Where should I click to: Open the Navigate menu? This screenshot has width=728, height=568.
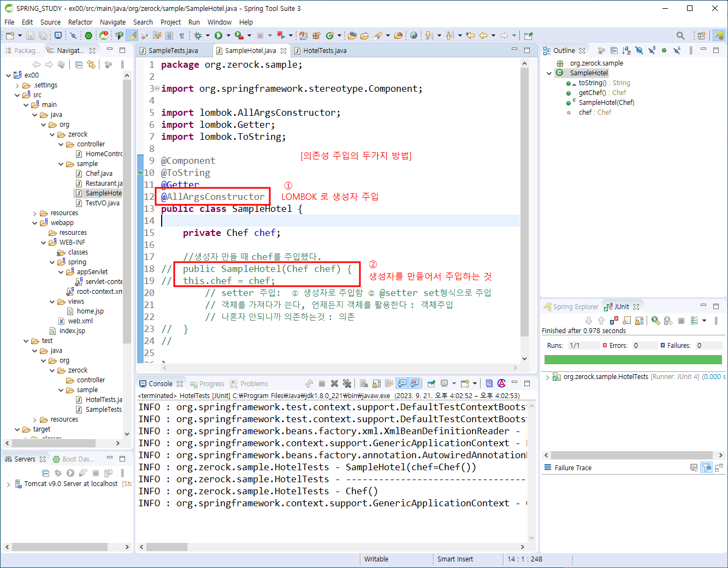click(113, 22)
